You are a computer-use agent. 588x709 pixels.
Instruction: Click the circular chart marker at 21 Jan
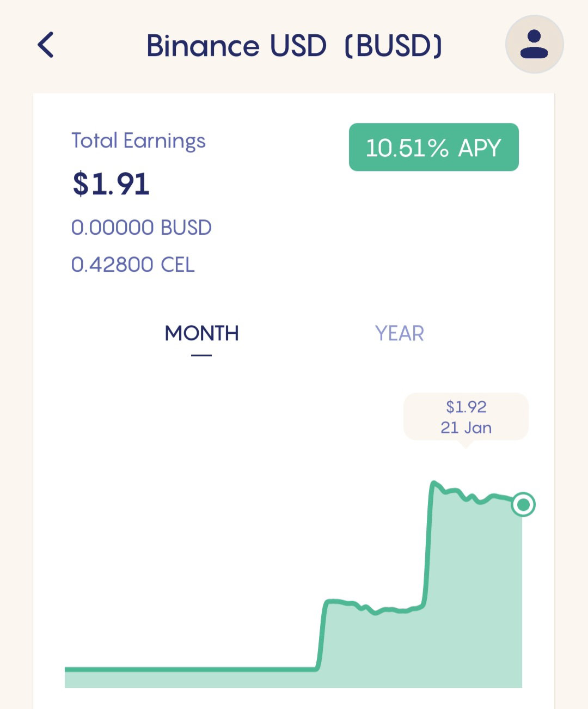[523, 505]
